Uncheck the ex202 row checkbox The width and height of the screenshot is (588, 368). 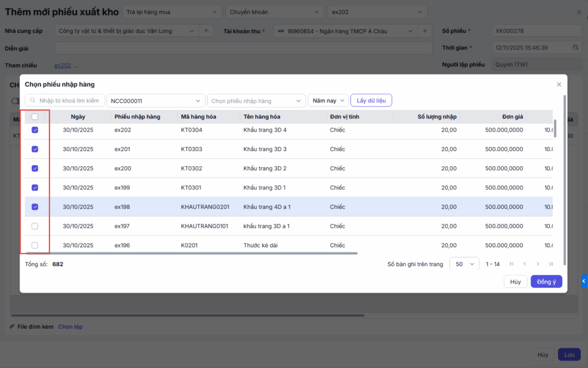[35, 130]
